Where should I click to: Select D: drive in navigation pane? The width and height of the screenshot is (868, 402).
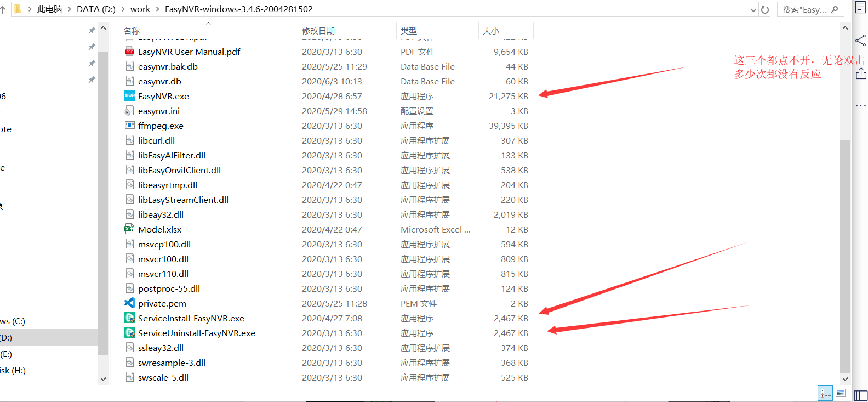pyautogui.click(x=49, y=337)
